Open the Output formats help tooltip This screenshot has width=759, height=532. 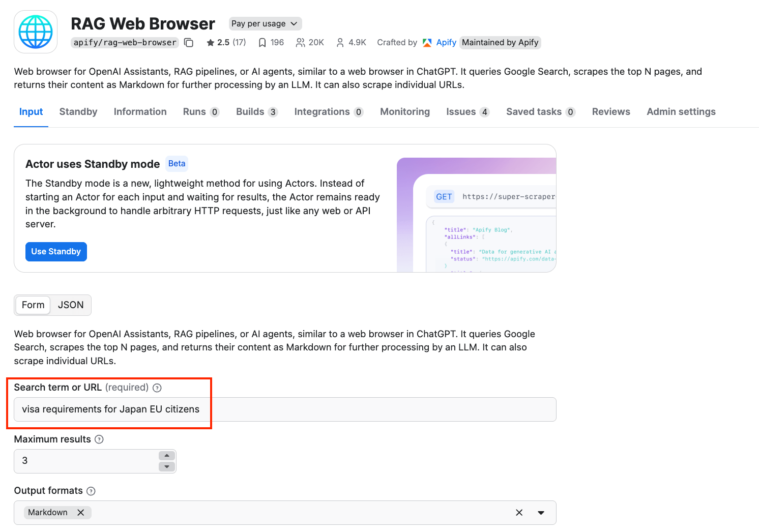point(91,491)
